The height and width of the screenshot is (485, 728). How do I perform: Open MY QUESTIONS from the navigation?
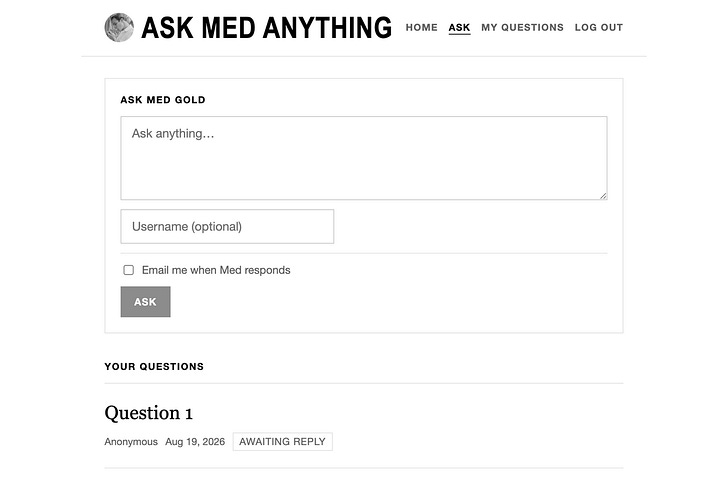point(522,27)
